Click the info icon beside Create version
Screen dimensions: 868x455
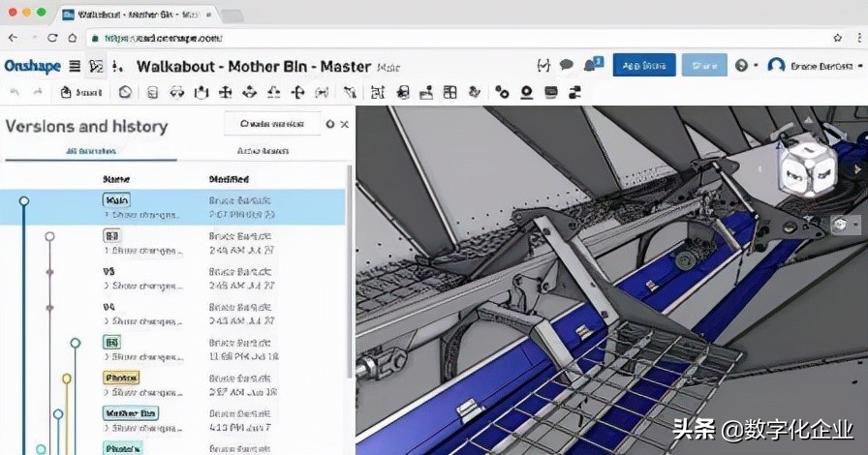pyautogui.click(x=330, y=124)
